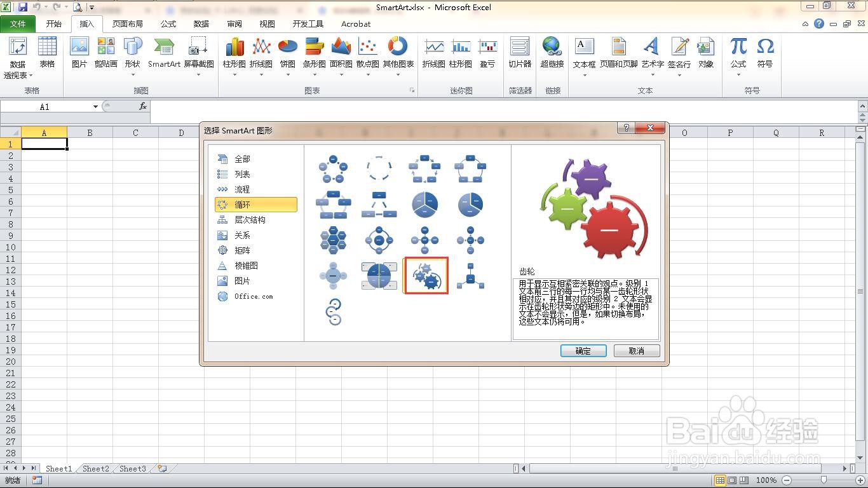Insert a 表格 table
The image size is (868, 488).
pyautogui.click(x=48, y=53)
